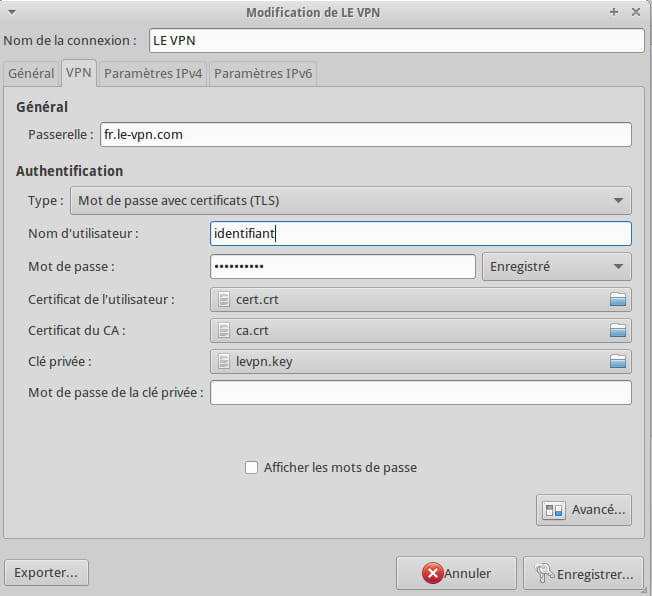This screenshot has height=596, width=652.
Task: Open the Paramètres IPv6 tab
Action: coord(263,74)
